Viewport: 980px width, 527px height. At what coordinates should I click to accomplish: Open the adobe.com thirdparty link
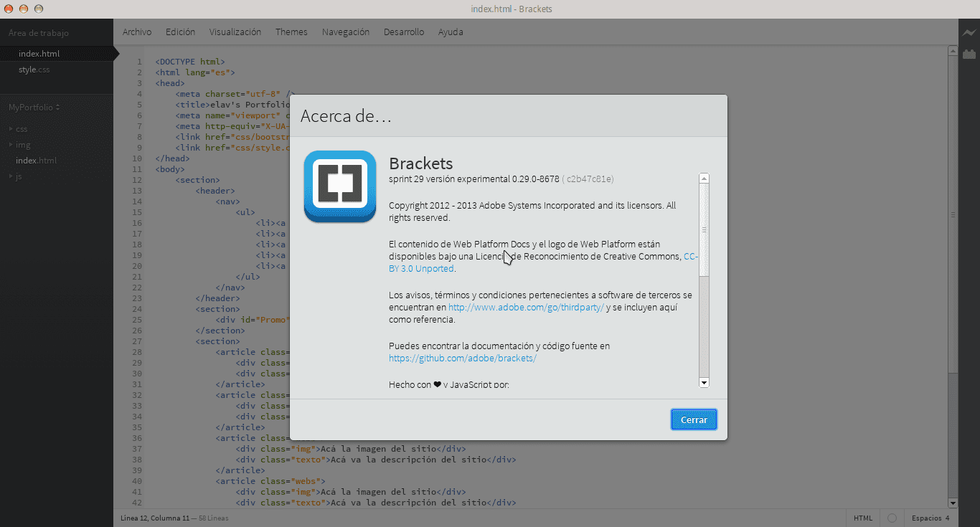(x=526, y=307)
